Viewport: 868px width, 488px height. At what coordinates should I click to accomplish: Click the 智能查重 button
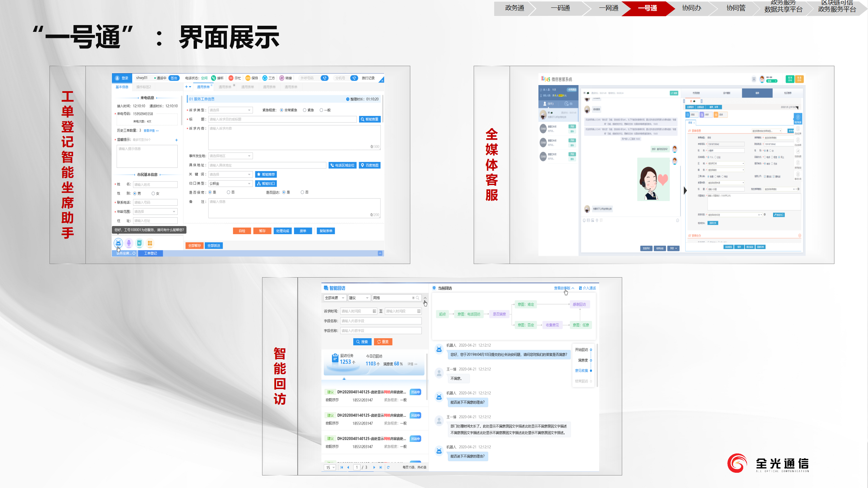[370, 119]
